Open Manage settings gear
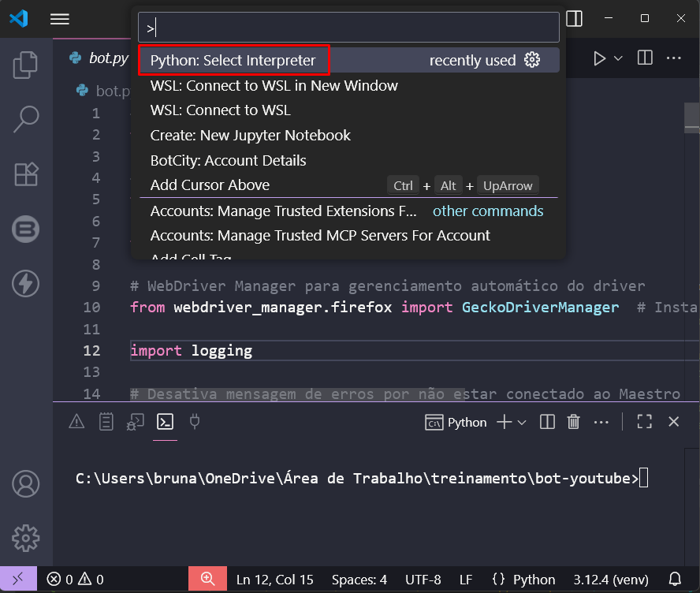700x593 pixels. (x=25, y=538)
